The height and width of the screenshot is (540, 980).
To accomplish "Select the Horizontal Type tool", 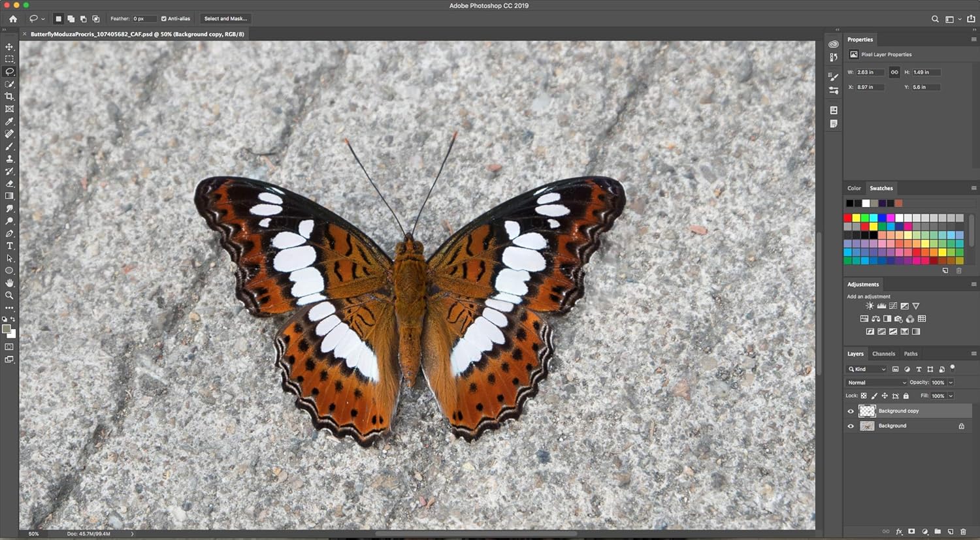I will (9, 246).
